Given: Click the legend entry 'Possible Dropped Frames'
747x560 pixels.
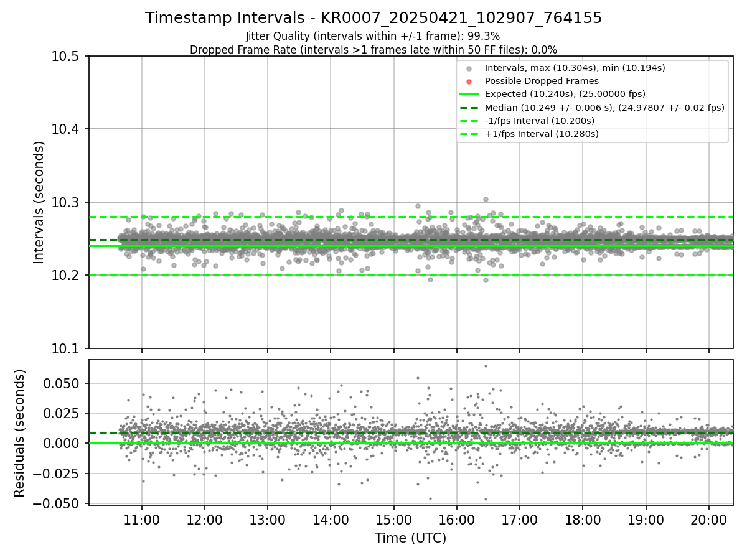Looking at the screenshot, I should click(542, 81).
